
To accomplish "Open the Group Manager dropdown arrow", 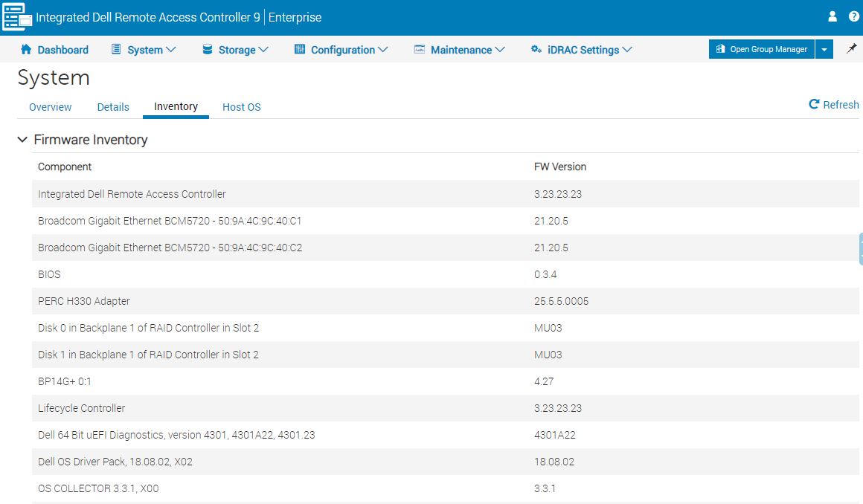I will pos(824,49).
